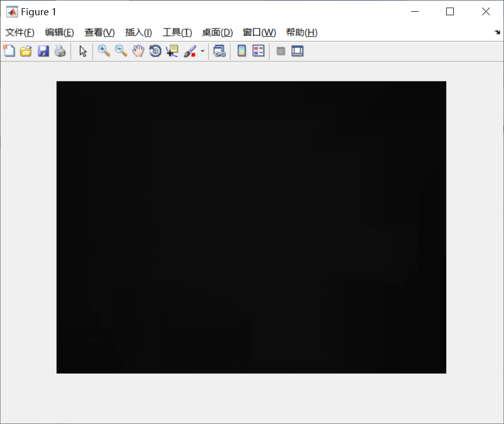The width and height of the screenshot is (504, 424).
Task: Click the Show Plot Tools icon
Action: 297,51
